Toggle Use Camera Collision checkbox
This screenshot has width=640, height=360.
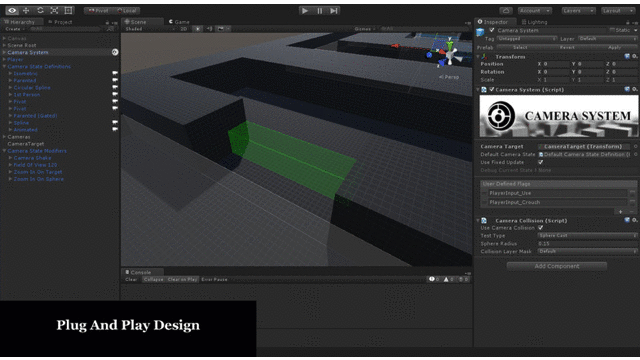point(540,228)
